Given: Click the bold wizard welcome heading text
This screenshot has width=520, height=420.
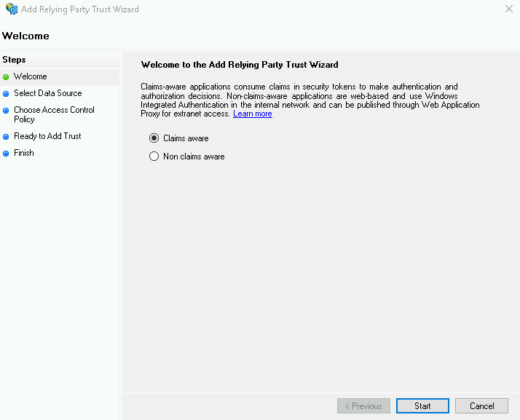Looking at the screenshot, I should pyautogui.click(x=239, y=65).
